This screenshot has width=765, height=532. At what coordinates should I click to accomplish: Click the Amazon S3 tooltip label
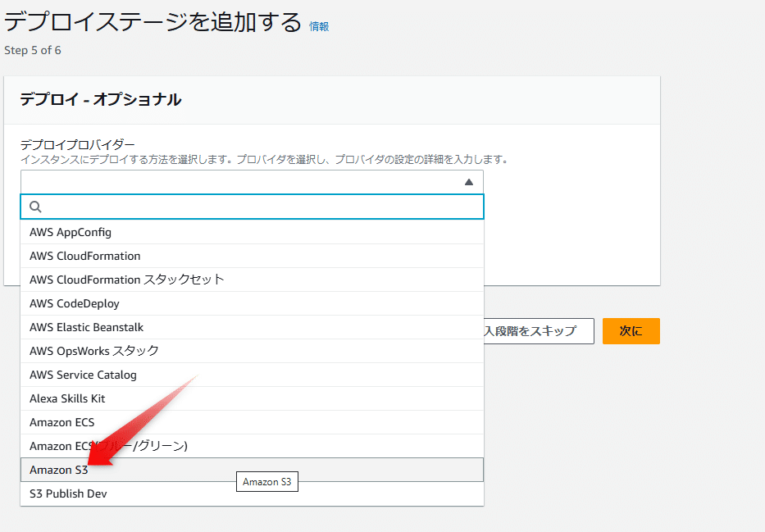pyautogui.click(x=267, y=482)
